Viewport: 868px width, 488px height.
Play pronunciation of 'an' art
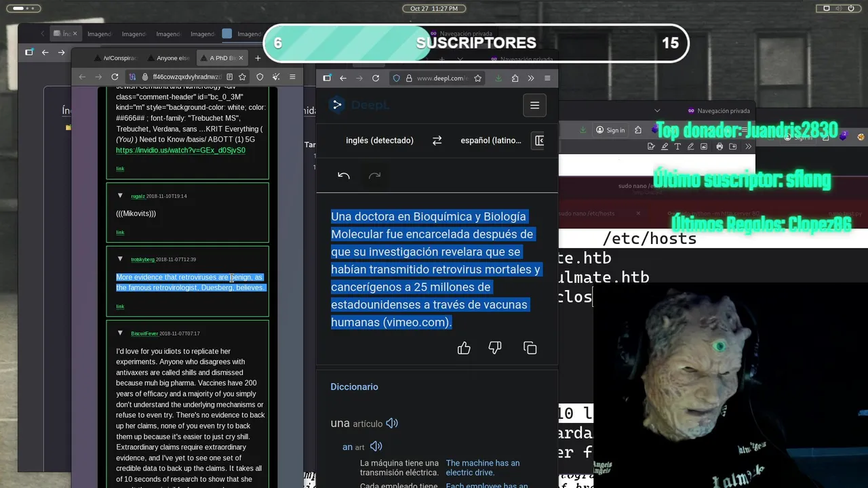(376, 447)
